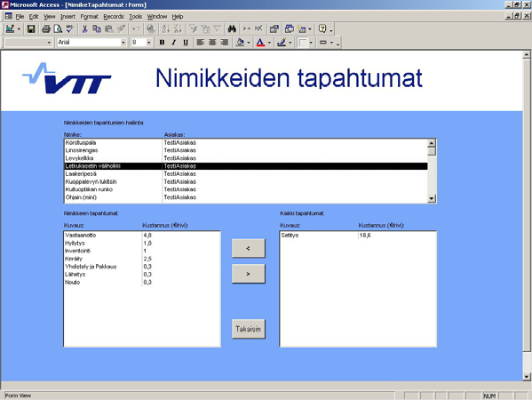
Task: Open the Arial font name dropdown
Action: [x=123, y=43]
